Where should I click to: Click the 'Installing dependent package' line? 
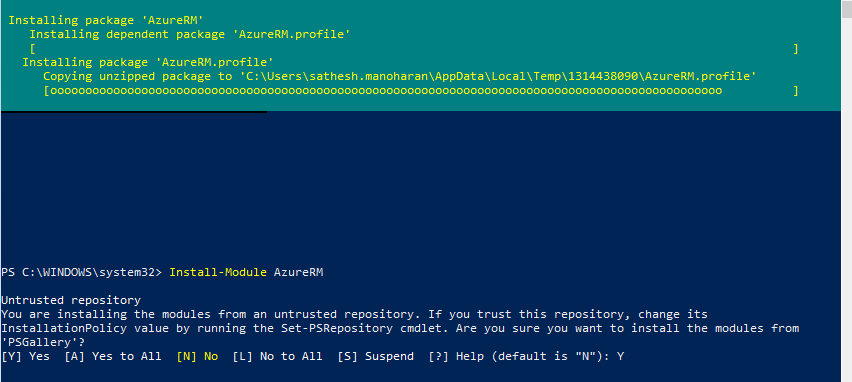190,35
